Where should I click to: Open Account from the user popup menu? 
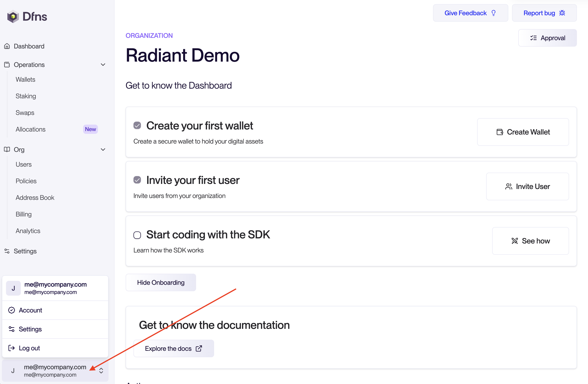tap(30, 310)
